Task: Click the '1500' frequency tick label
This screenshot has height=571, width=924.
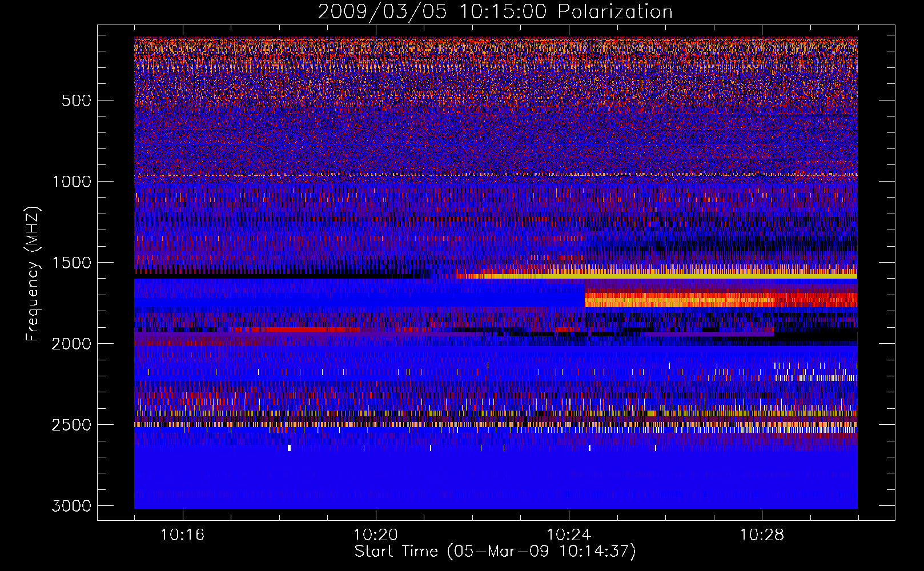Action: tap(72, 263)
